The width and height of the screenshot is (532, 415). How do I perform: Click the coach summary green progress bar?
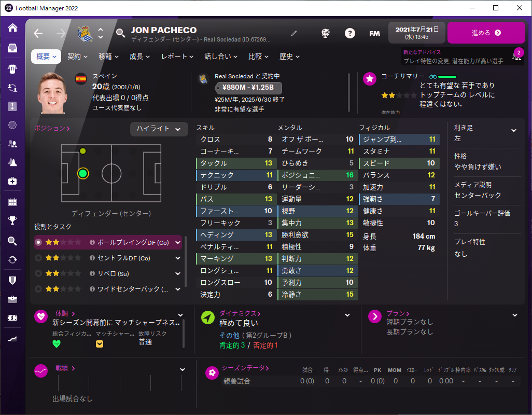pyautogui.click(x=447, y=77)
